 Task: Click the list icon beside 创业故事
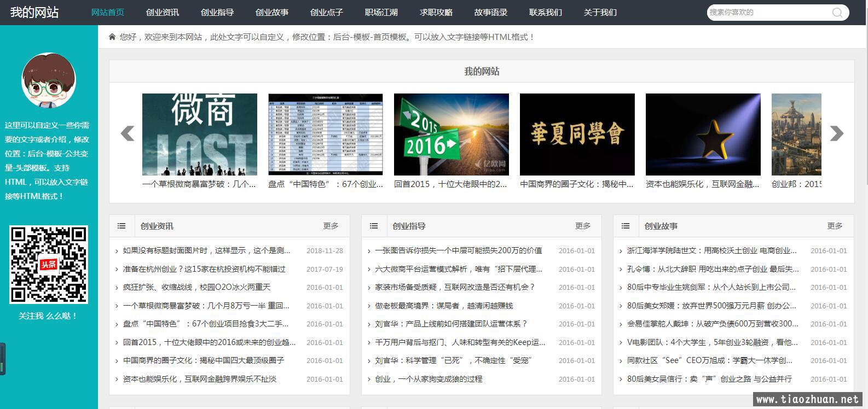point(626,226)
